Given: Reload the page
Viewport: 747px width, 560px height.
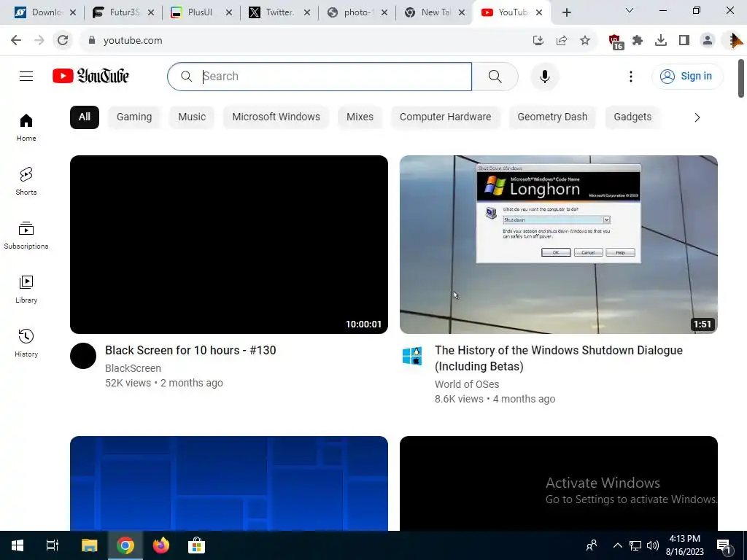Looking at the screenshot, I should point(63,41).
